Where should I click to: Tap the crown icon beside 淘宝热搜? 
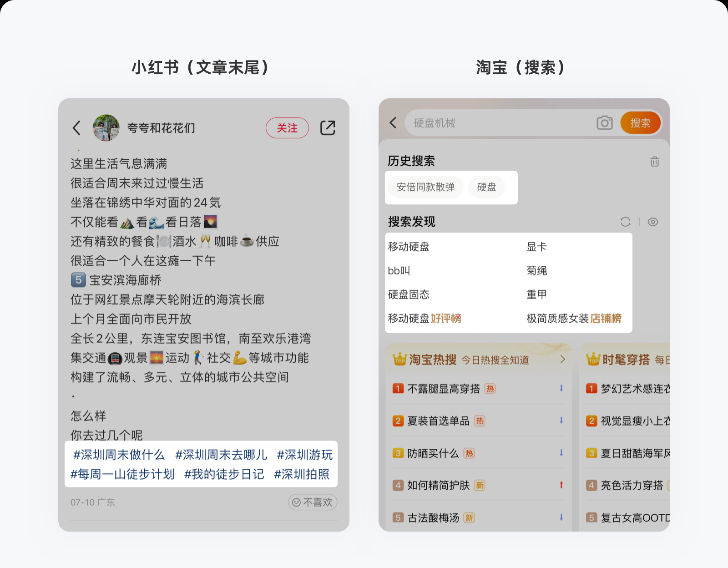pos(399,359)
